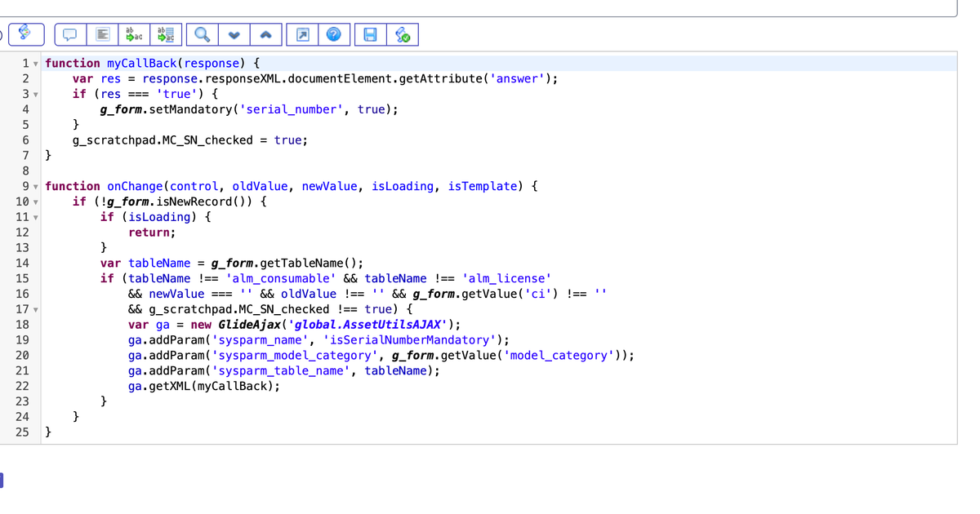The width and height of the screenshot is (980, 514).
Task: Click the return statement on line 12
Action: (152, 233)
